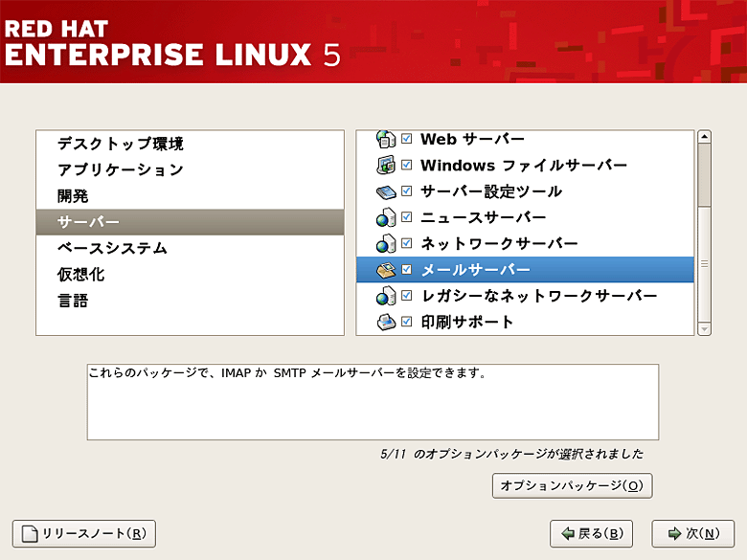Select the デスクトップ環境 category

[120, 145]
